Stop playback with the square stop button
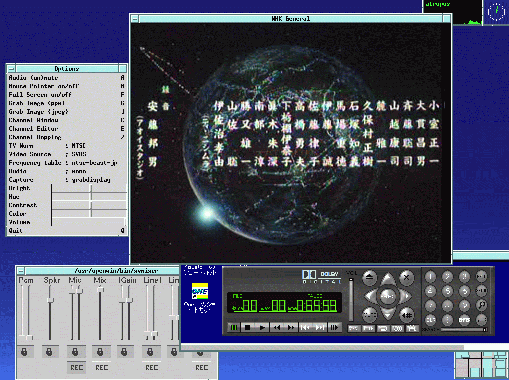This screenshot has height=380, width=509. (248, 327)
